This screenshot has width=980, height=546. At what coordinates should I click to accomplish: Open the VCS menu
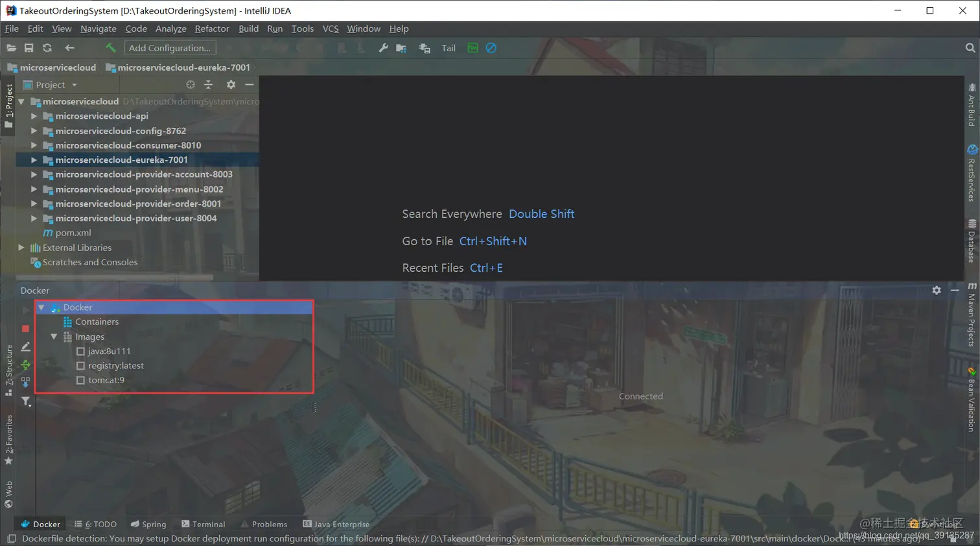click(x=331, y=29)
